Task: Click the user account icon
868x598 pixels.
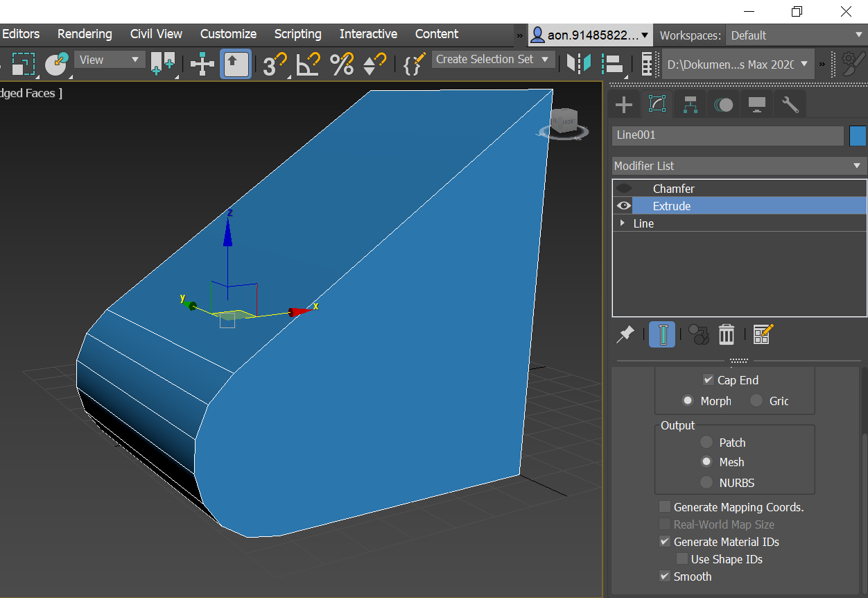Action: [537, 35]
